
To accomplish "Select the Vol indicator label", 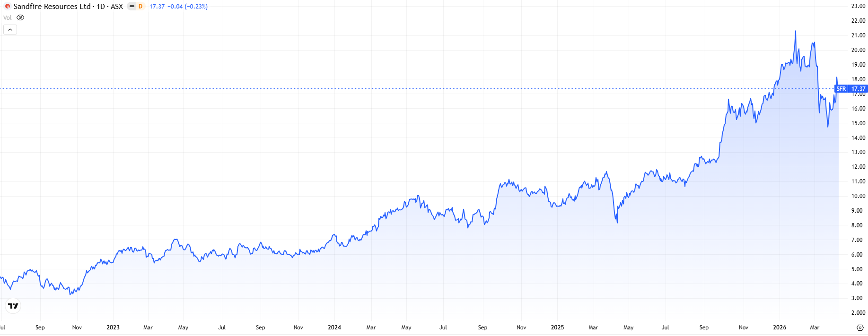I will pos(7,18).
